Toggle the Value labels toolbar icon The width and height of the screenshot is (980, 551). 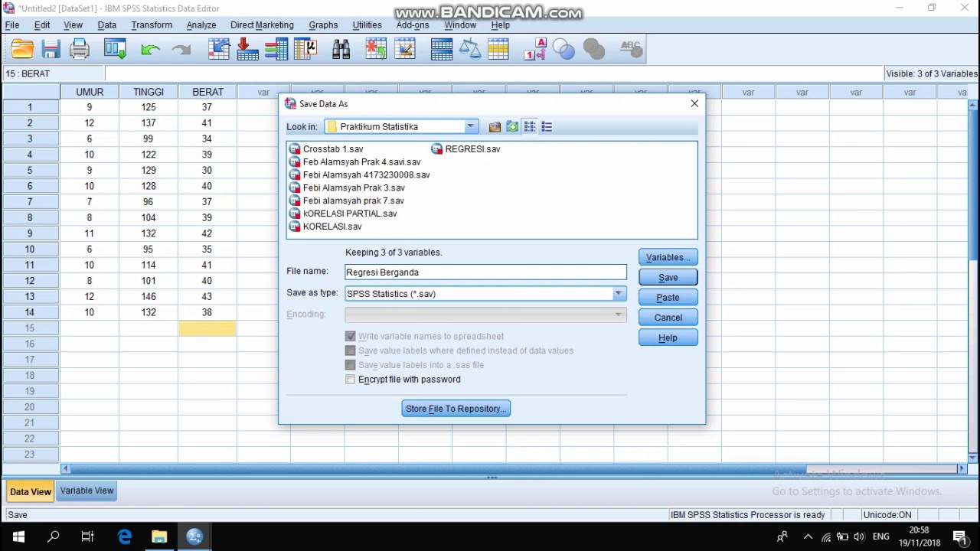tap(535, 50)
